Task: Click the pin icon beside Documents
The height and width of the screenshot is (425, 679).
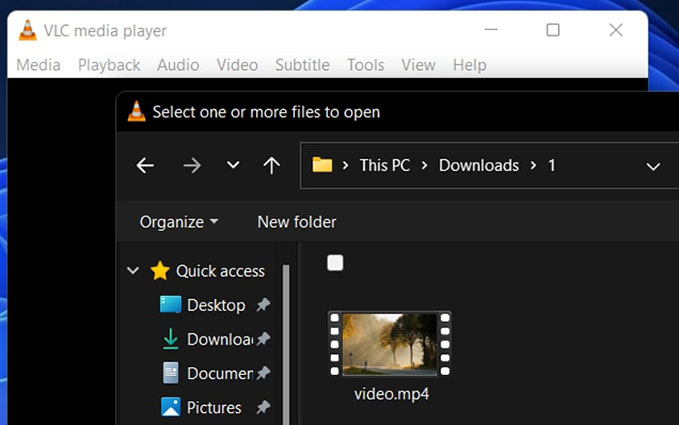Action: (x=263, y=373)
